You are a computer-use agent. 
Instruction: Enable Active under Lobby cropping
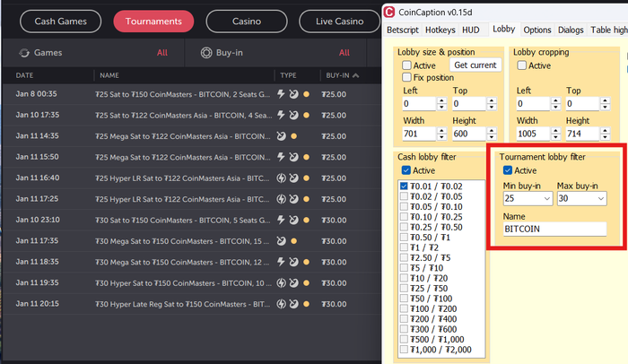click(x=521, y=65)
